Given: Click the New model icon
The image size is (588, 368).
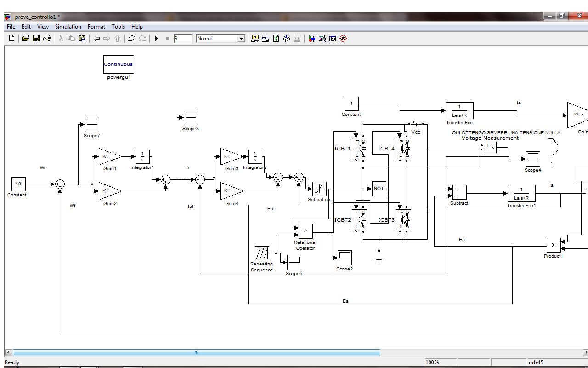Looking at the screenshot, I should [12, 39].
